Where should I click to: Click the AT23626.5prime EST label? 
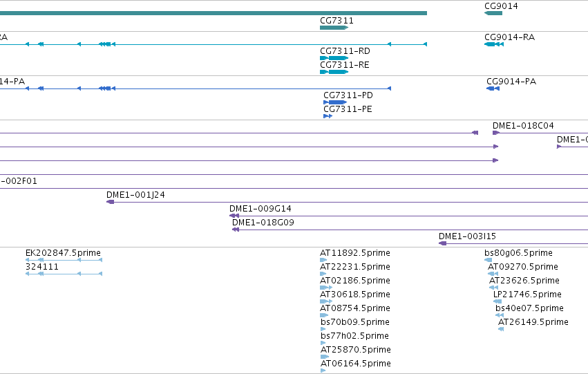[524, 281]
